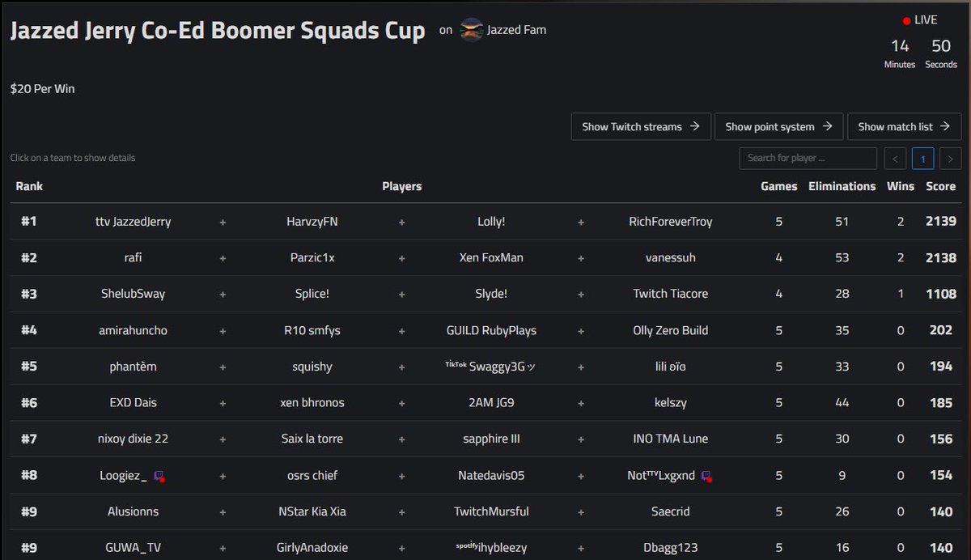Image resolution: width=971 pixels, height=560 pixels.
Task: Click the tournament title heading
Action: click(x=218, y=31)
